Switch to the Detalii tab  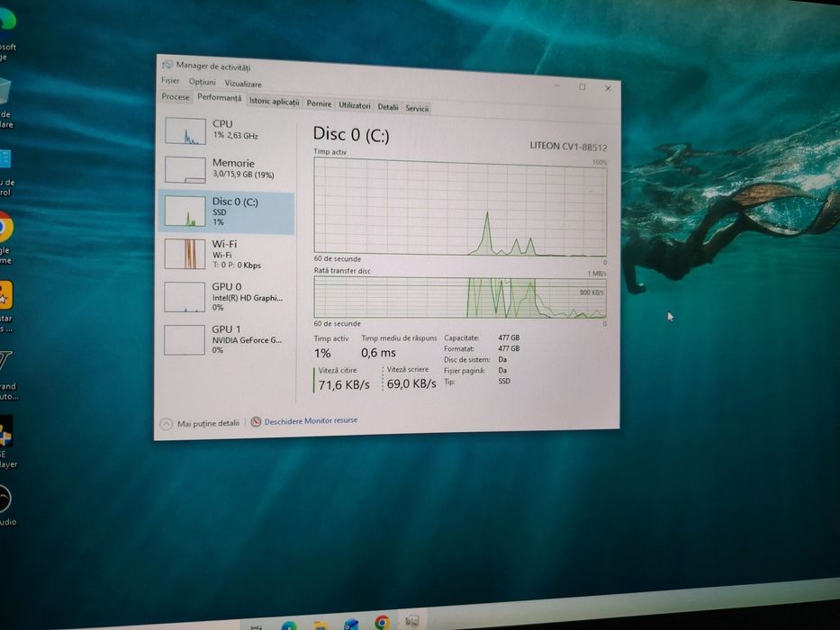[388, 106]
